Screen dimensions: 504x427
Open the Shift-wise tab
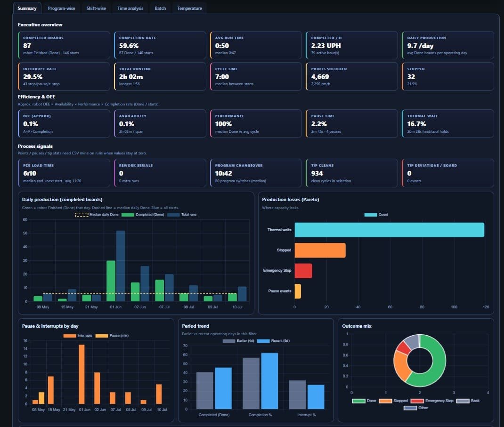point(96,8)
